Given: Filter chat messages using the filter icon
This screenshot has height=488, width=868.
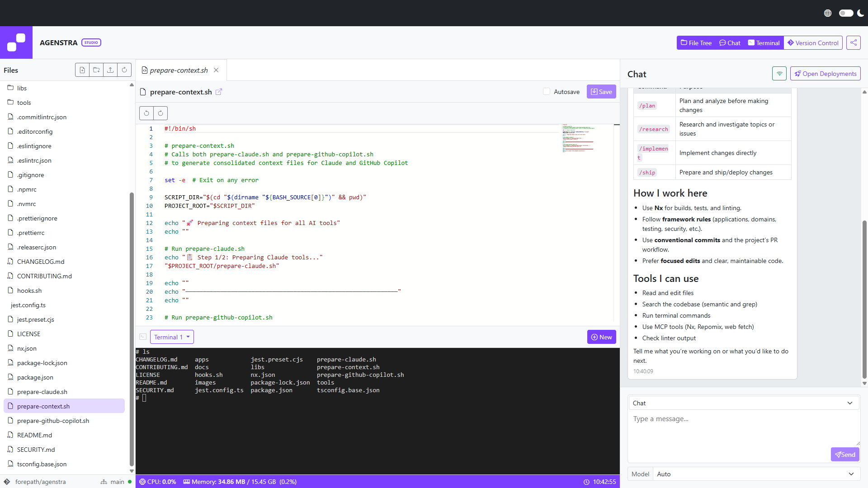Looking at the screenshot, I should [779, 73].
